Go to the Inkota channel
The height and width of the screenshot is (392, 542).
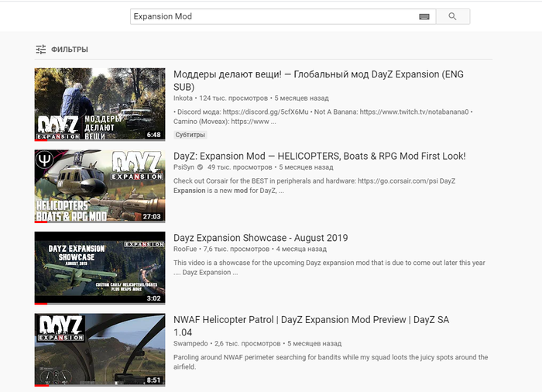click(184, 98)
